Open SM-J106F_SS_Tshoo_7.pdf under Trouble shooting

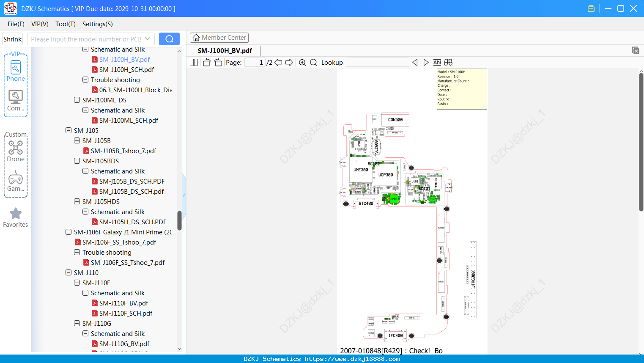[x=128, y=262]
